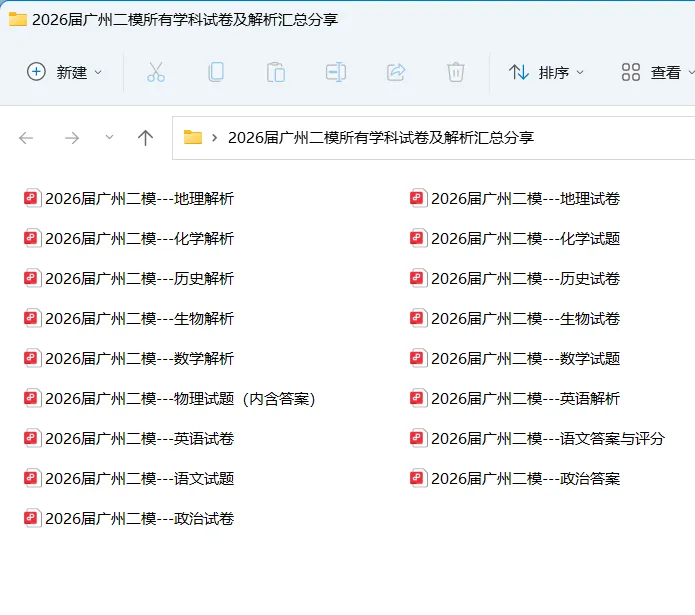The height and width of the screenshot is (615, 695).
Task: Click PDF icon of 地理解析 file
Action: 32,199
